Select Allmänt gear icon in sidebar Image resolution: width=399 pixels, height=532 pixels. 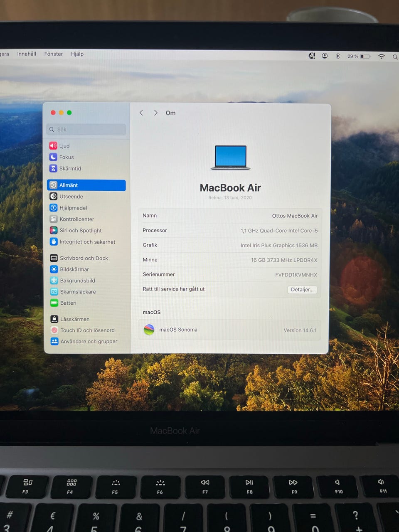[54, 185]
